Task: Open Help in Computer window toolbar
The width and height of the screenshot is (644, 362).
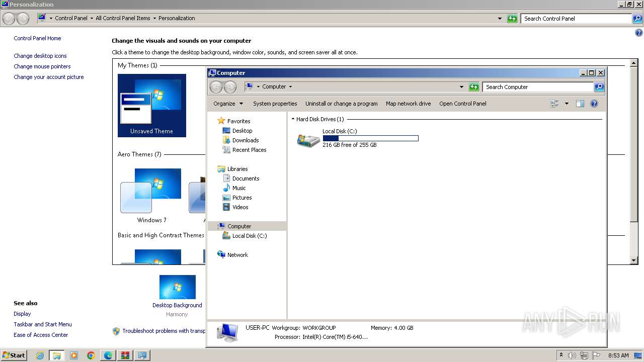Action: point(594,104)
